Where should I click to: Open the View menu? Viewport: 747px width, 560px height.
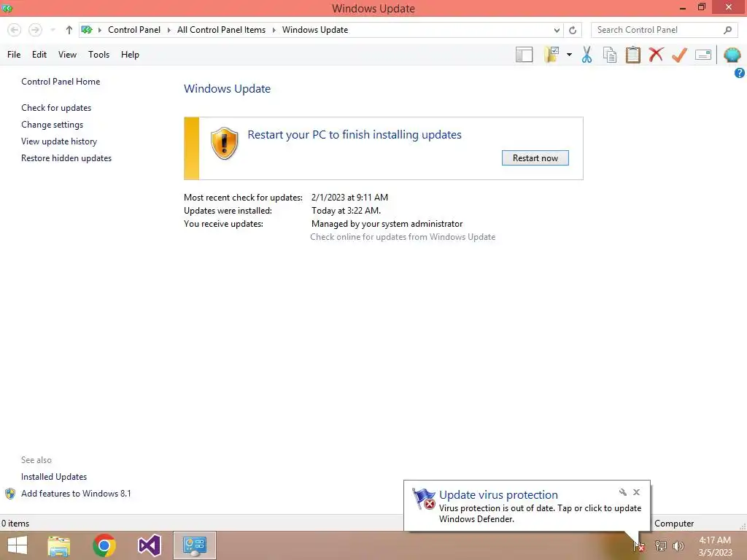[67, 55]
